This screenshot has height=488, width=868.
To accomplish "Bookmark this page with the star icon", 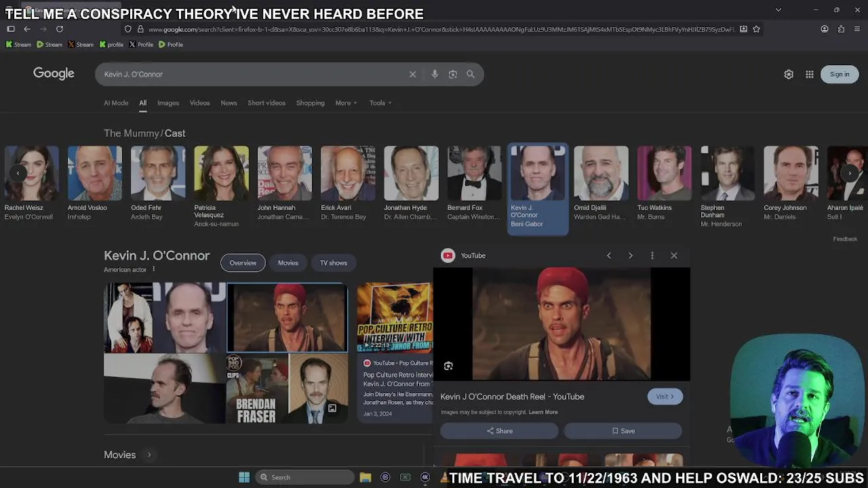I will [x=756, y=29].
